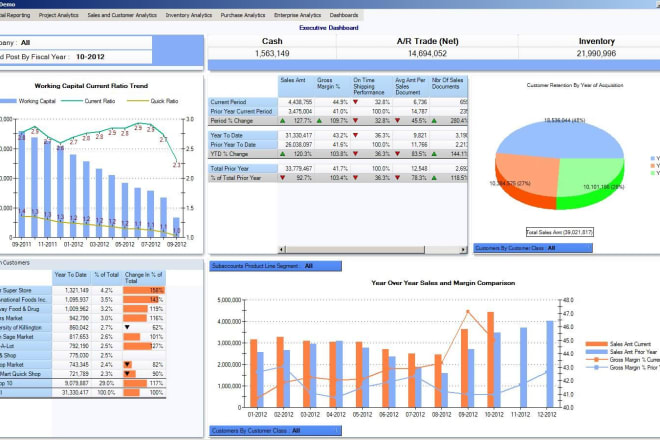
Task: Click black down triangle in the 62% row
Action: click(x=127, y=327)
